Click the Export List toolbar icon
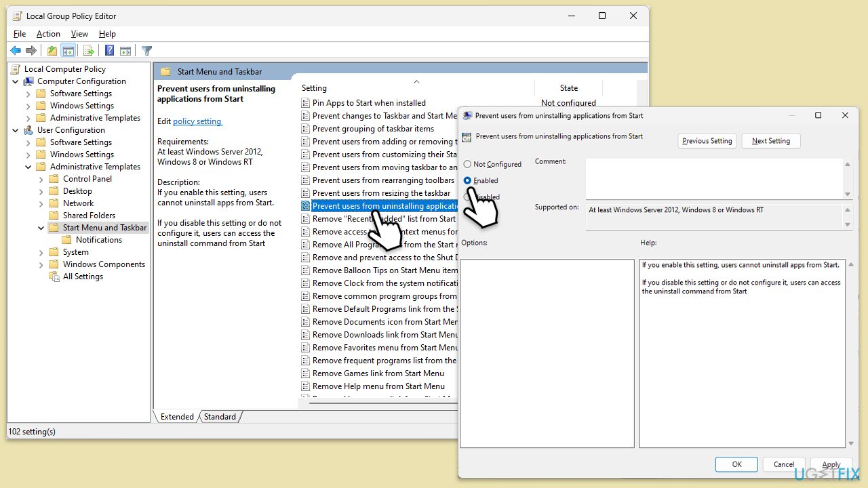This screenshot has width=868, height=488. click(x=88, y=51)
